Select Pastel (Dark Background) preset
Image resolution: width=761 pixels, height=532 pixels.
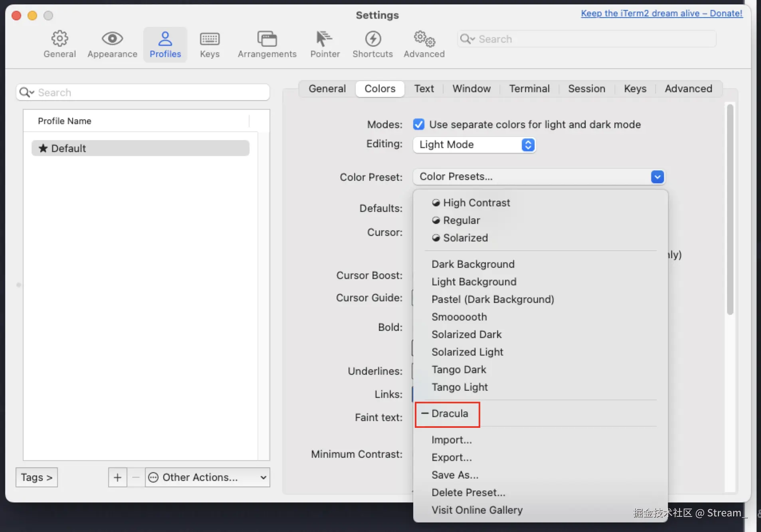[541, 299]
